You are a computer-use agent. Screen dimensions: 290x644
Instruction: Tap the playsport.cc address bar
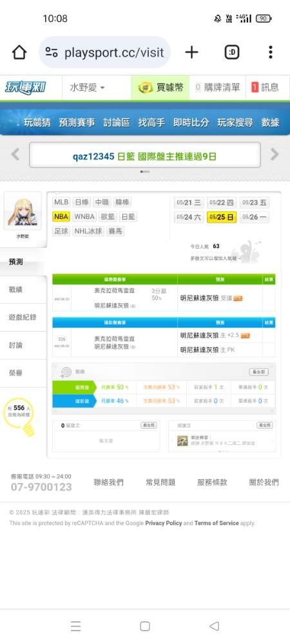coord(105,52)
